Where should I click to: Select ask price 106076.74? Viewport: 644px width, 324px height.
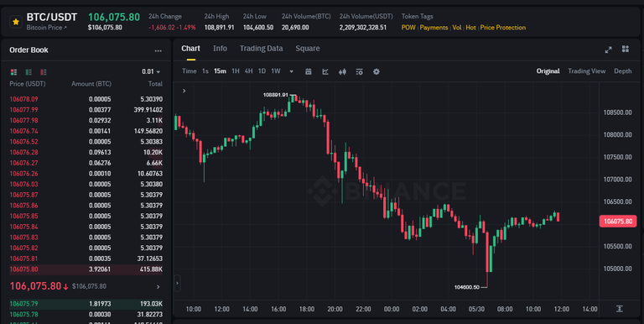[x=23, y=131]
